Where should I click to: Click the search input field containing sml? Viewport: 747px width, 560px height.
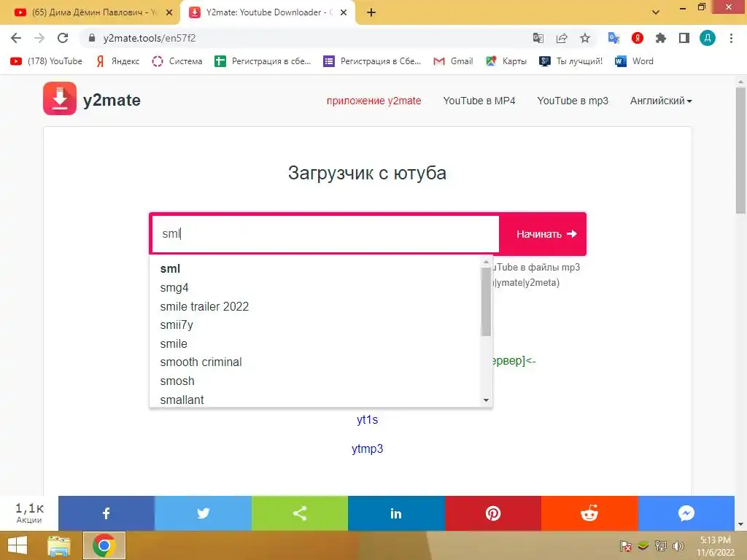tap(326, 234)
